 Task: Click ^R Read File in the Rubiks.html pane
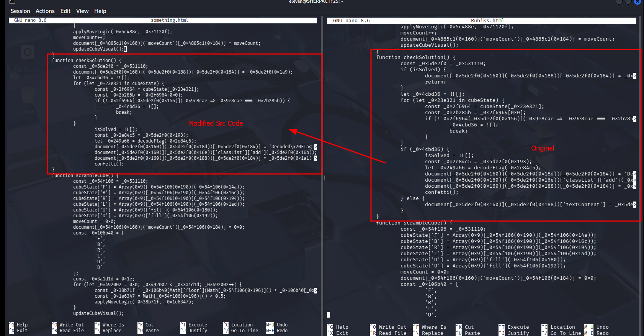tap(388, 333)
